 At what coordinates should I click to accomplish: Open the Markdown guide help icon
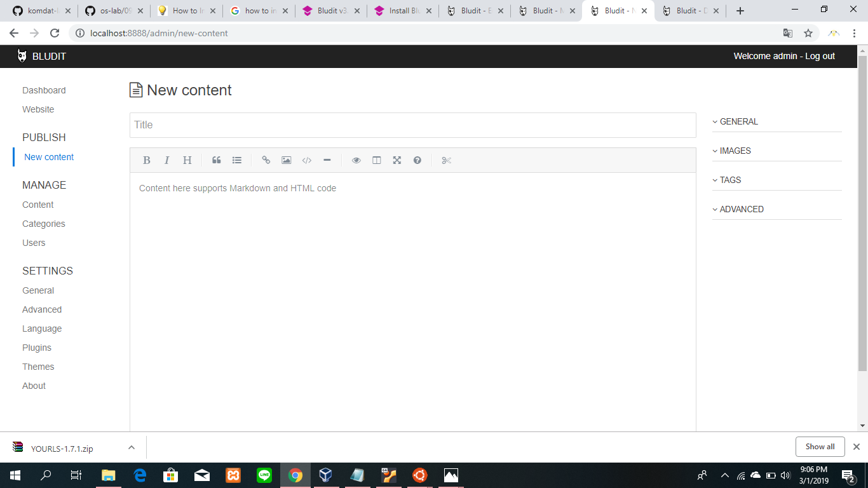tap(417, 160)
